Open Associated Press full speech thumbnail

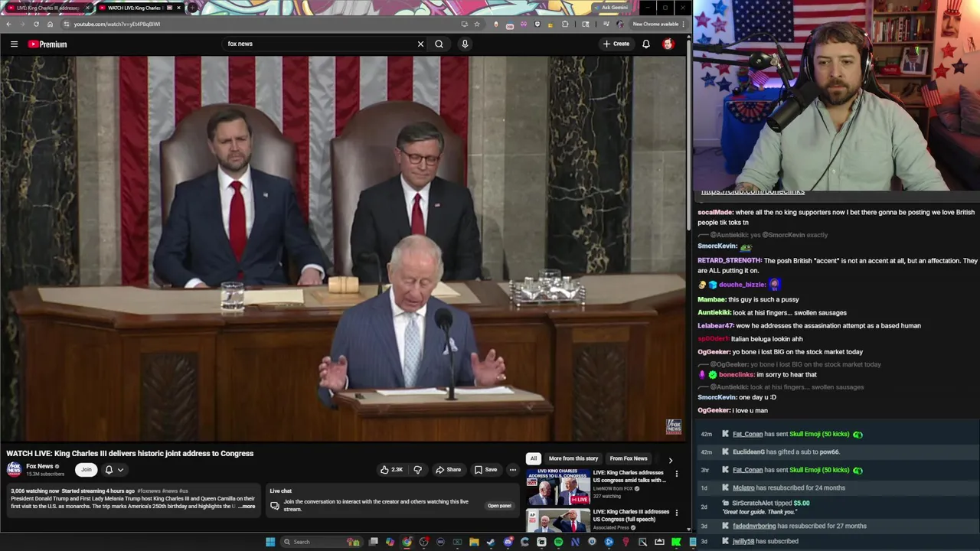(558, 520)
